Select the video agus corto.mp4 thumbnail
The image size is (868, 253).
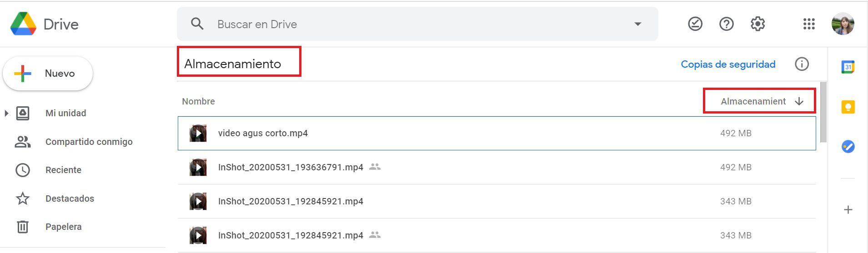tap(198, 134)
